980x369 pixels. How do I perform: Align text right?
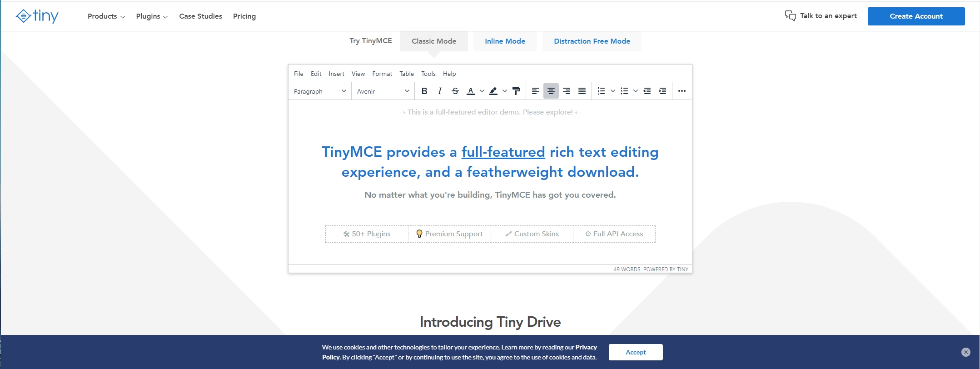pyautogui.click(x=567, y=91)
